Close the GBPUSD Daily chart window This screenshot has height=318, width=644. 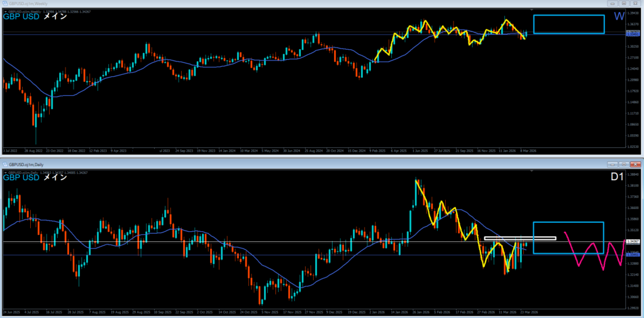tap(635, 164)
